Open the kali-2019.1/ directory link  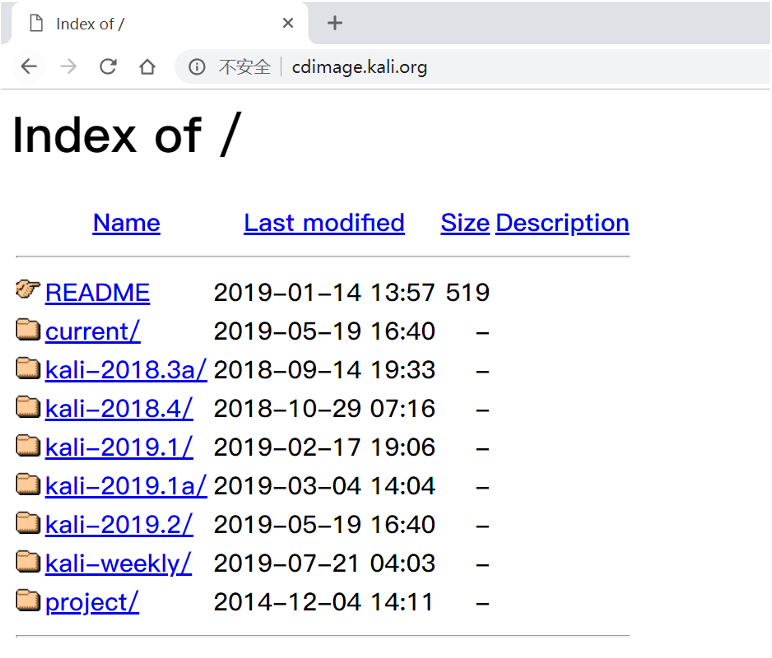(119, 447)
